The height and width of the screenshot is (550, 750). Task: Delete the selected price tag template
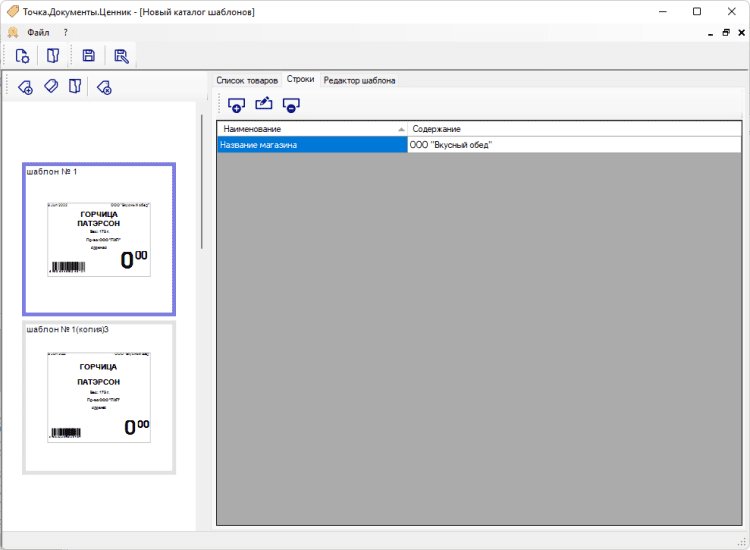pyautogui.click(x=104, y=87)
